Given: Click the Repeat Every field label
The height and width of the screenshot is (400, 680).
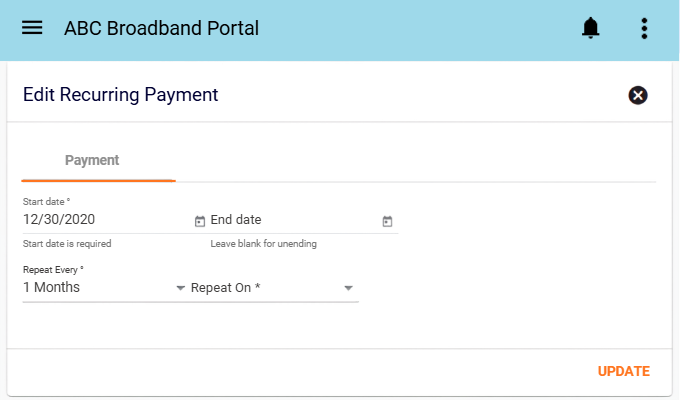Looking at the screenshot, I should (53, 270).
